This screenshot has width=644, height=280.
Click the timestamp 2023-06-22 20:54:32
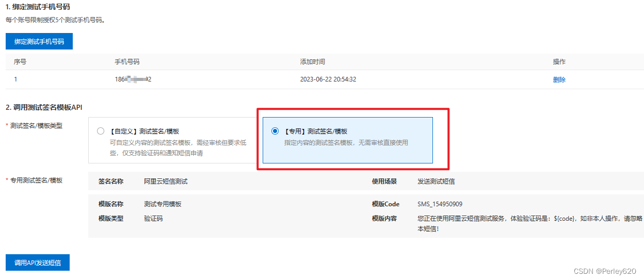(328, 79)
